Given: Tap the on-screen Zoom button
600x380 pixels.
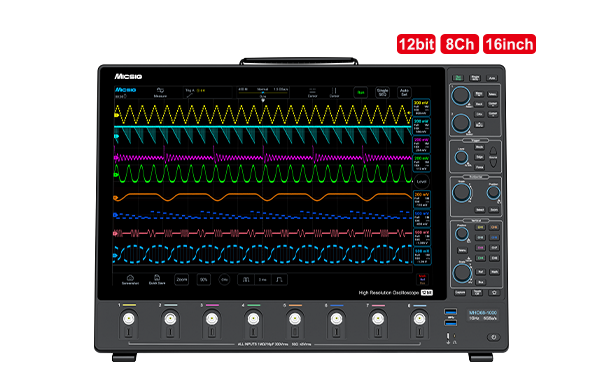Looking at the screenshot, I should [x=182, y=280].
